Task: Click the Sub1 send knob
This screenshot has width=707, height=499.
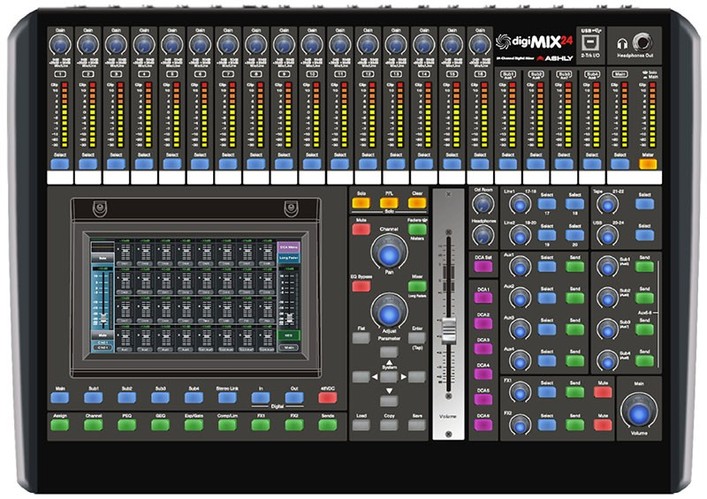Action: pyautogui.click(x=607, y=267)
